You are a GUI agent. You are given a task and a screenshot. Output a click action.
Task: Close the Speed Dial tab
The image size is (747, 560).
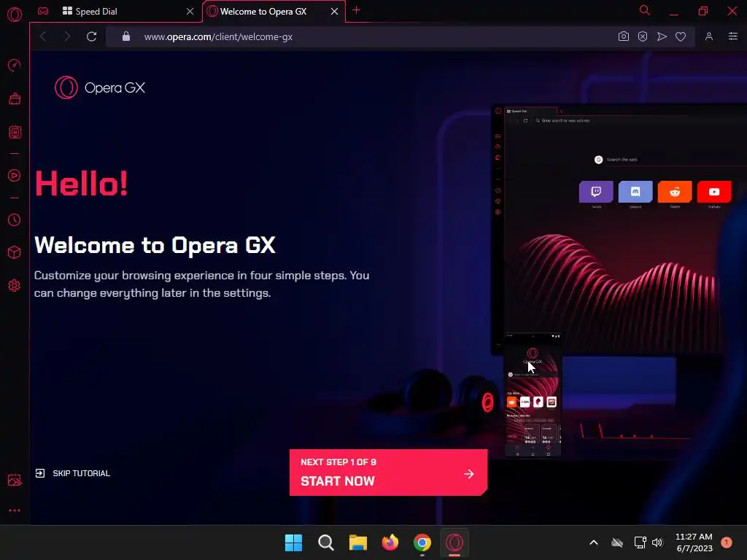pyautogui.click(x=190, y=12)
